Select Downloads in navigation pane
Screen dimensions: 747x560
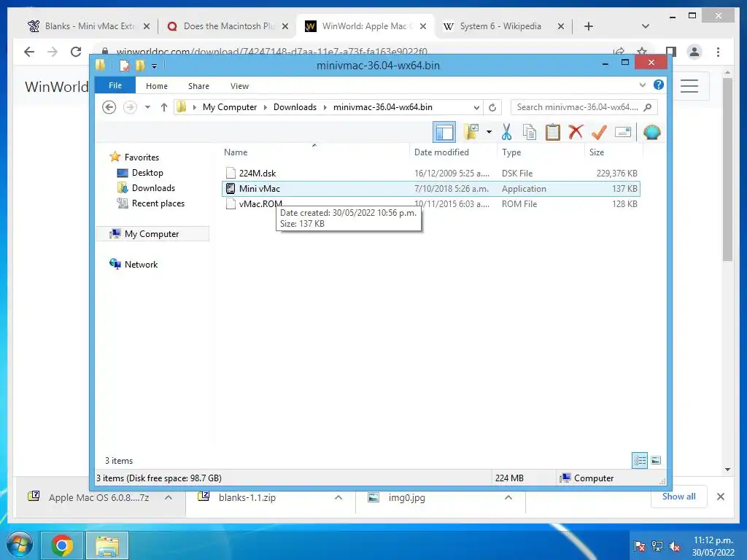153,188
